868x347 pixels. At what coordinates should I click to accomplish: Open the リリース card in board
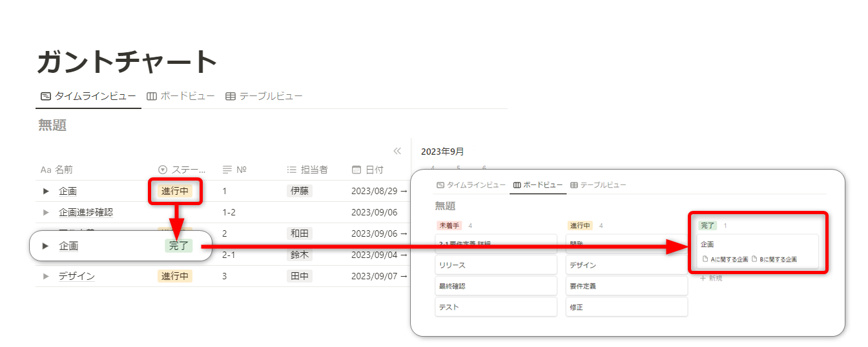(x=495, y=265)
